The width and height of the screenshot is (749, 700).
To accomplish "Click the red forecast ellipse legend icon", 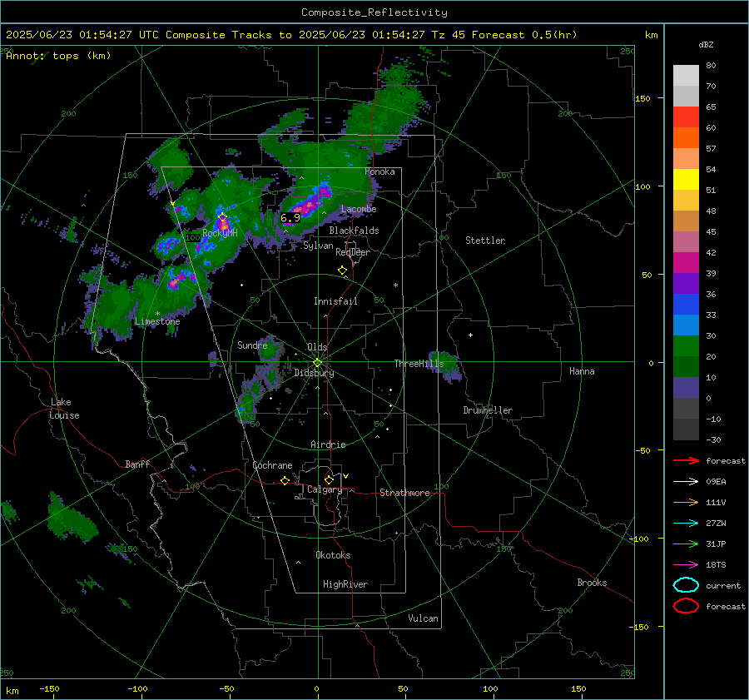I will tap(686, 606).
